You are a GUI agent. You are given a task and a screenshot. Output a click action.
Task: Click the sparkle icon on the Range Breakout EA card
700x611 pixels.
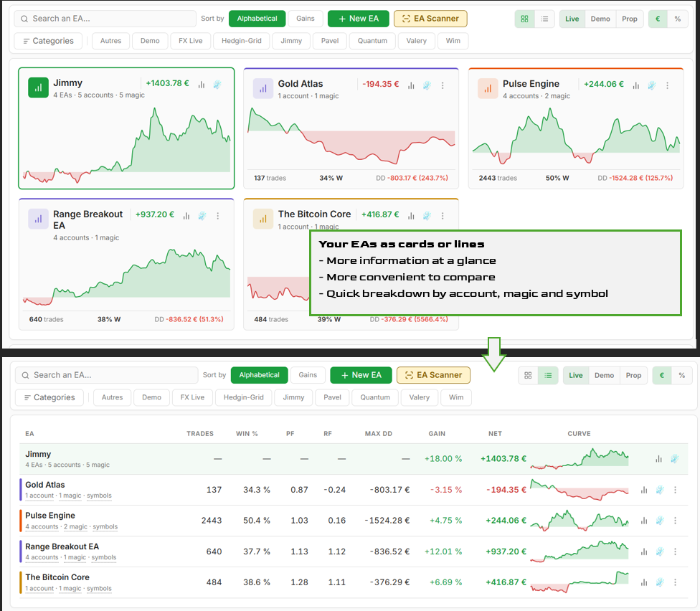(202, 216)
